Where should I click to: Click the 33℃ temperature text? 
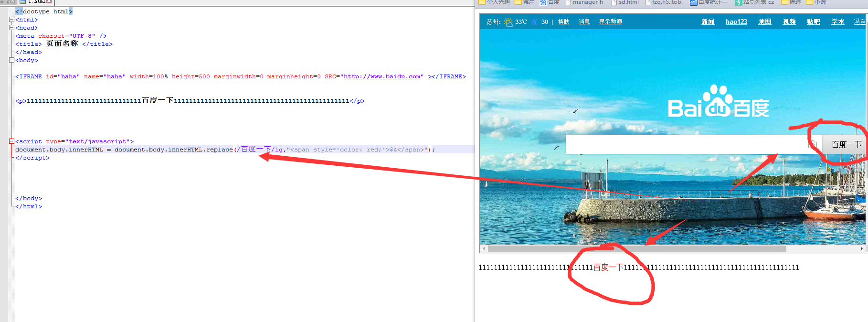tap(521, 22)
